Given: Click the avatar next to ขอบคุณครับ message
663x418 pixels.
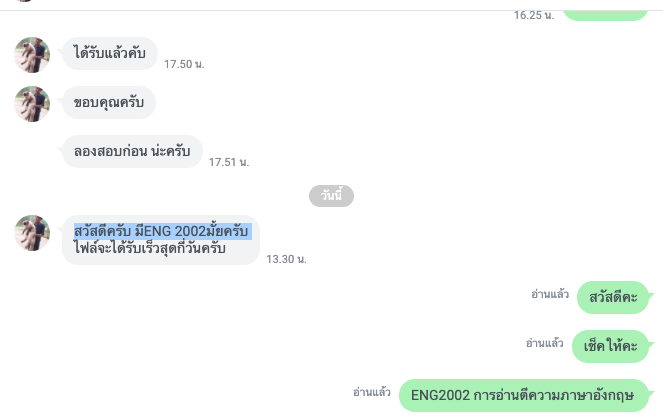Looking at the screenshot, I should (x=32, y=104).
